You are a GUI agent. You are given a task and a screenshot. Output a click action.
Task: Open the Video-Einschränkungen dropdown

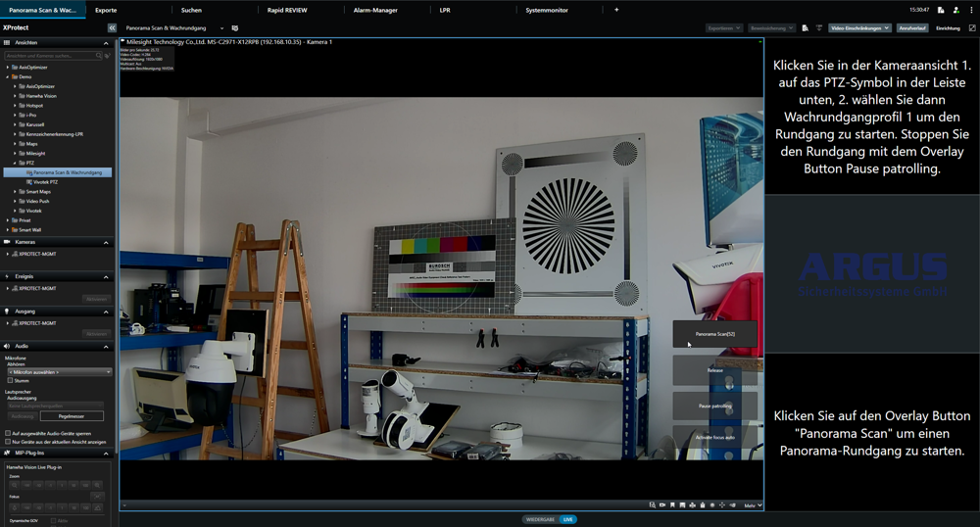(858, 28)
